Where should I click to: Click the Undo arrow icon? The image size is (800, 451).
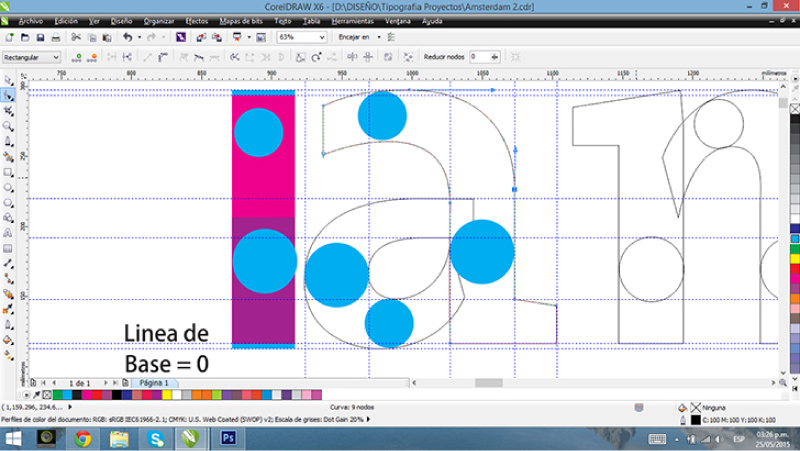tap(126, 37)
